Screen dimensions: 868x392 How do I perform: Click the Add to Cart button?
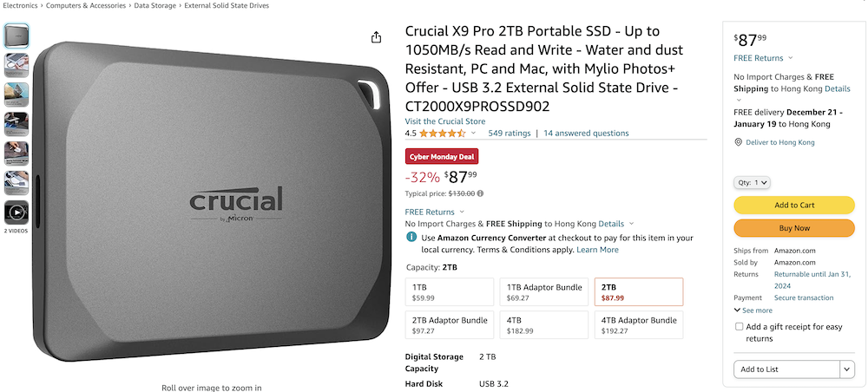[x=794, y=206]
